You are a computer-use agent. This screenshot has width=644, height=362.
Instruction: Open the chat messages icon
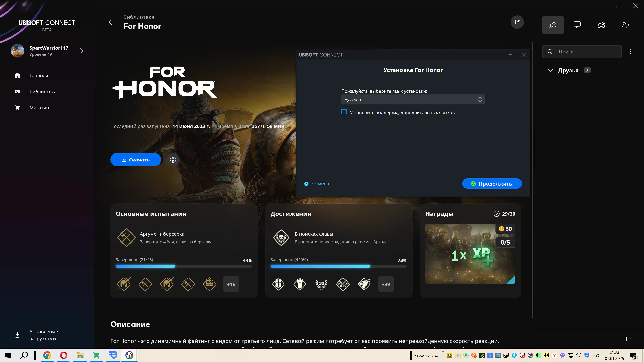577,25
